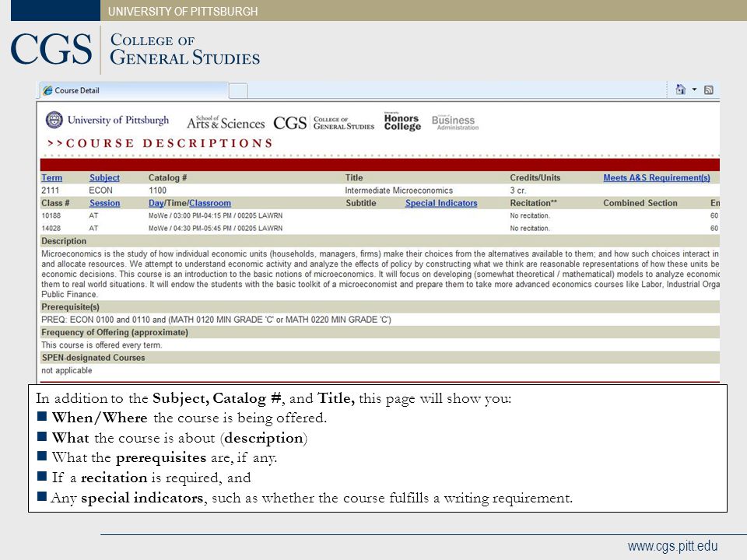The height and width of the screenshot is (560, 747).
Task: Select class number 10188
Action: pyautogui.click(x=51, y=215)
